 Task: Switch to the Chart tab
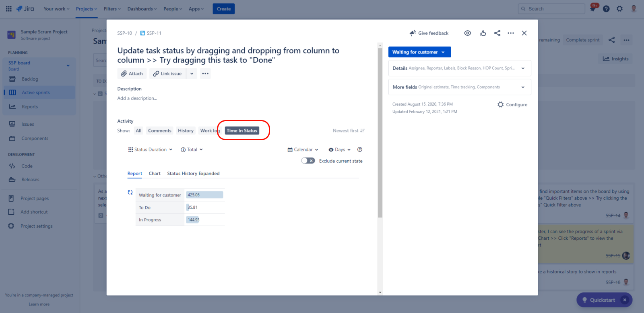point(155,174)
